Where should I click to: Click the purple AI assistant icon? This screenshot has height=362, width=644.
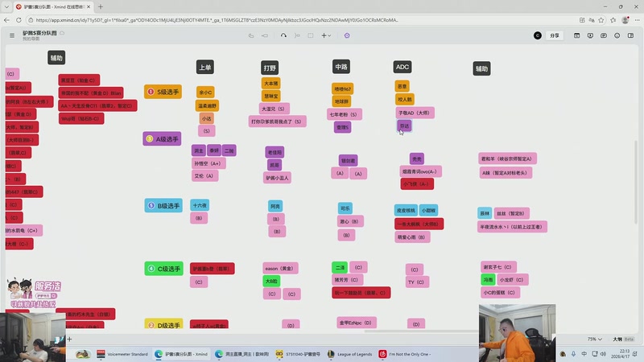point(347,35)
